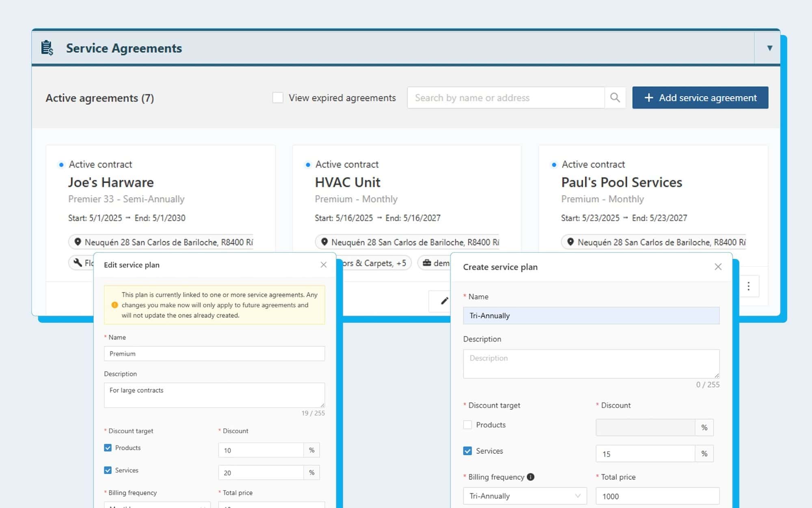The image size is (812, 508).
Task: Click the Description textarea in Create service plan
Action: 591,364
